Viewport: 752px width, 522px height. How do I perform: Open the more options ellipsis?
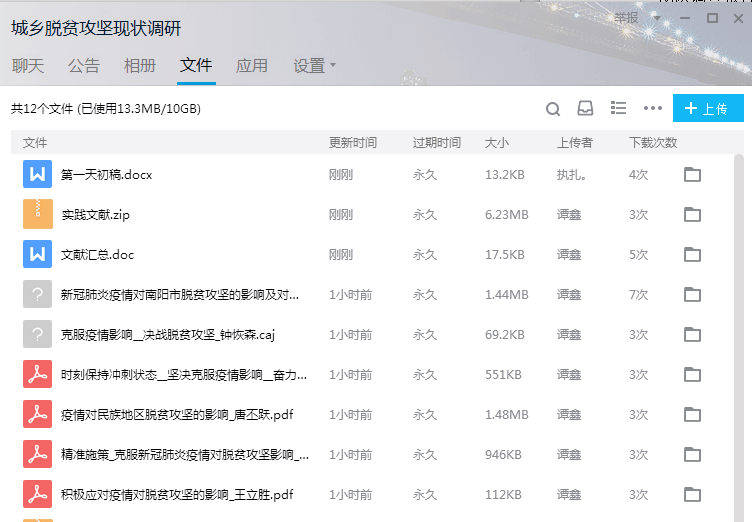coord(653,109)
